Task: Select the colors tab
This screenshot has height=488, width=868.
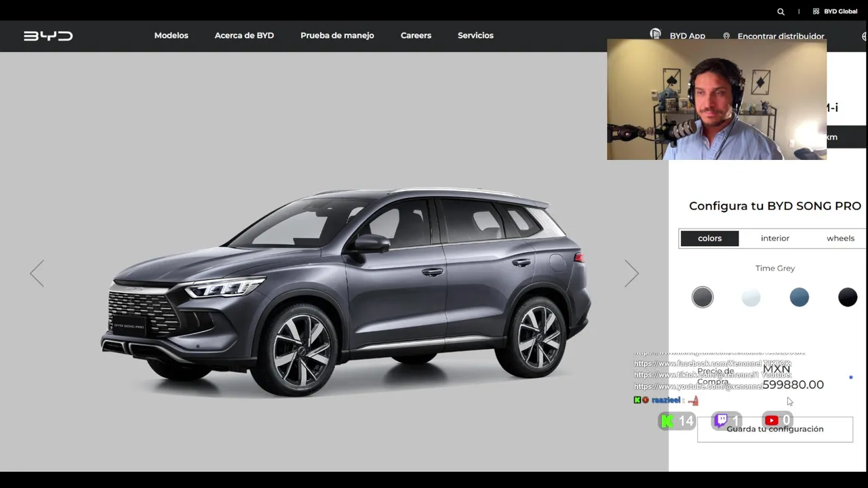Action: pos(709,238)
